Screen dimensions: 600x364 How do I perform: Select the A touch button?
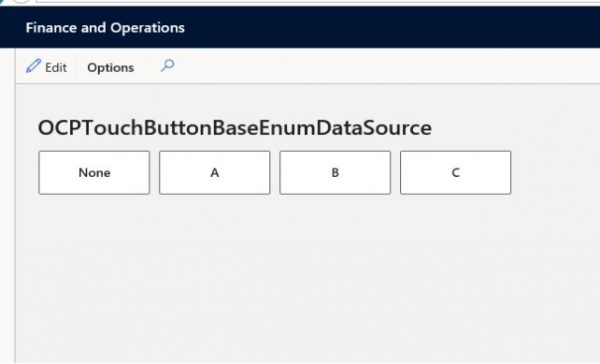tap(215, 173)
